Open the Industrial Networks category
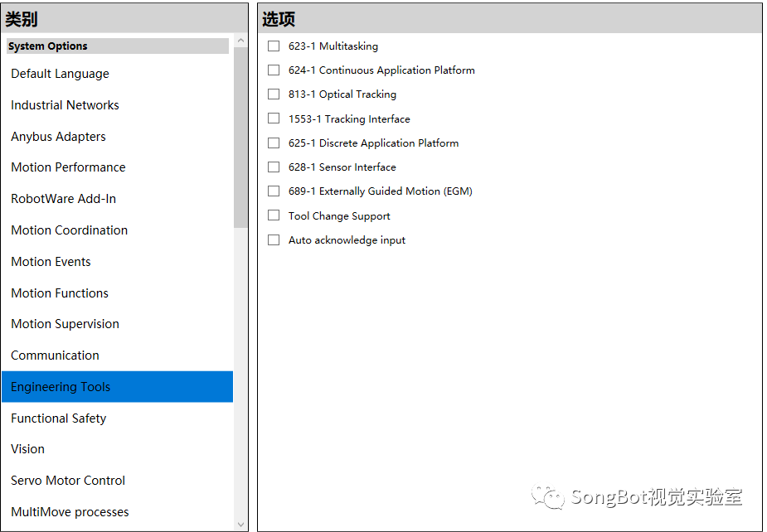The width and height of the screenshot is (767, 532). pos(118,105)
